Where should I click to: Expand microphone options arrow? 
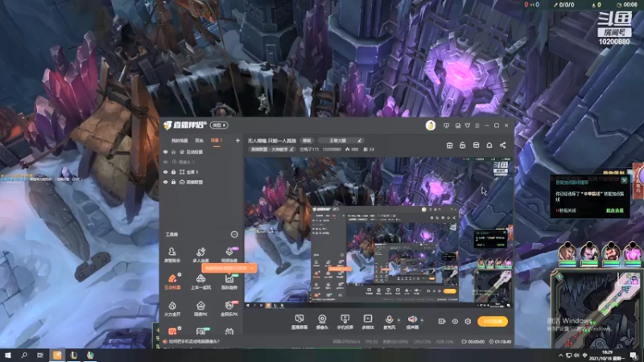pos(398,320)
